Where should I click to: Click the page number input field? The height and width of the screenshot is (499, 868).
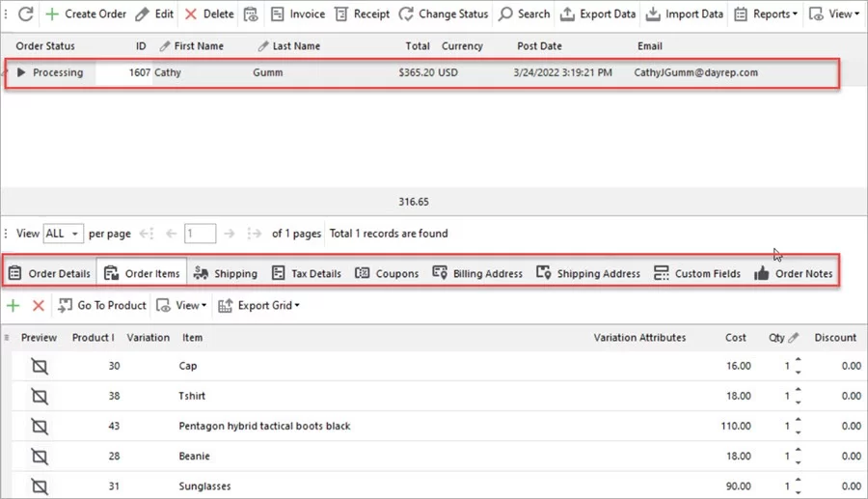coord(202,234)
